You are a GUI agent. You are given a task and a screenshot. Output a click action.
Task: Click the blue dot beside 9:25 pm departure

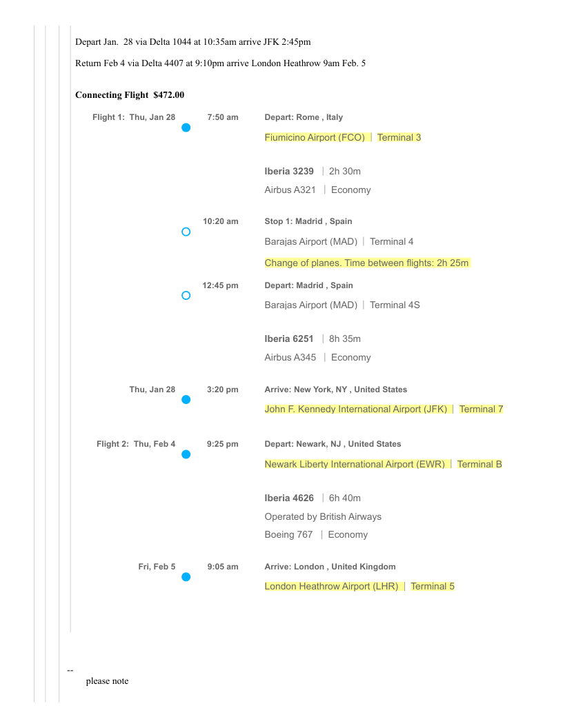point(186,454)
